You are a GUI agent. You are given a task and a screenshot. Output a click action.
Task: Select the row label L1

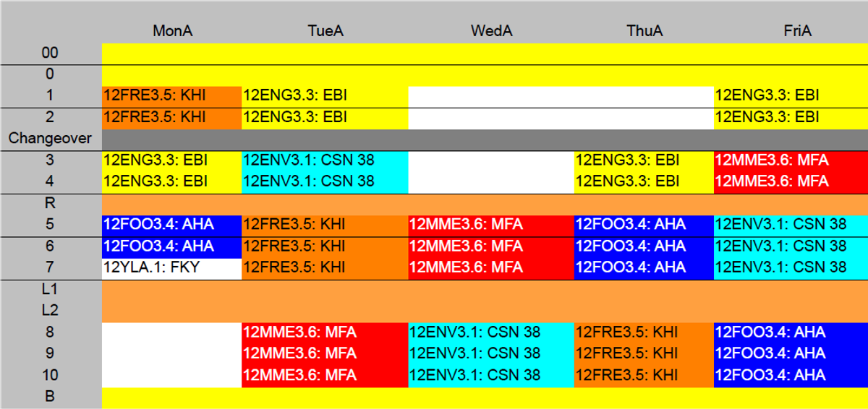click(x=51, y=290)
